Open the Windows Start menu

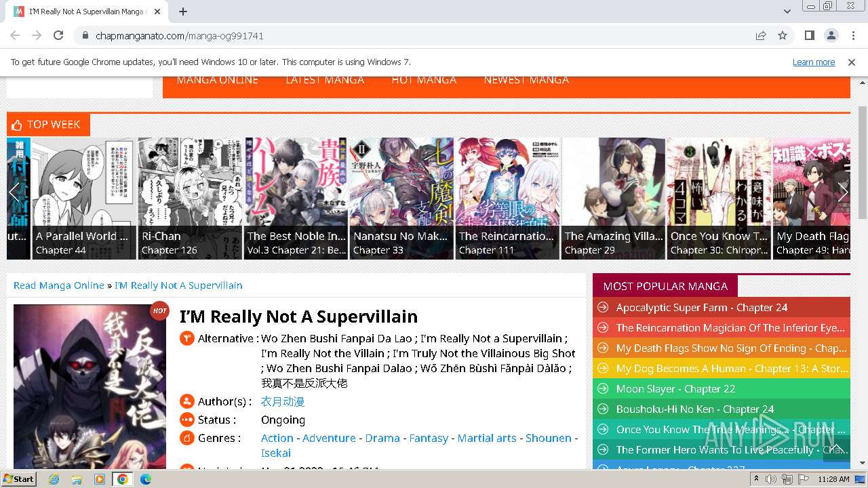click(18, 479)
